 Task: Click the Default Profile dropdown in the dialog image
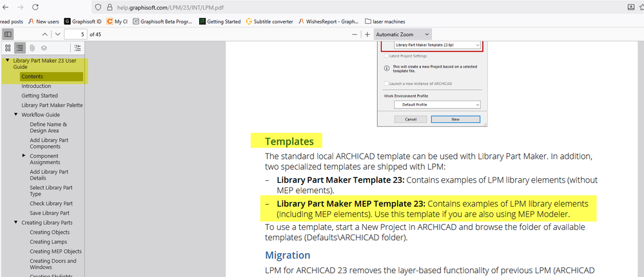[437, 105]
